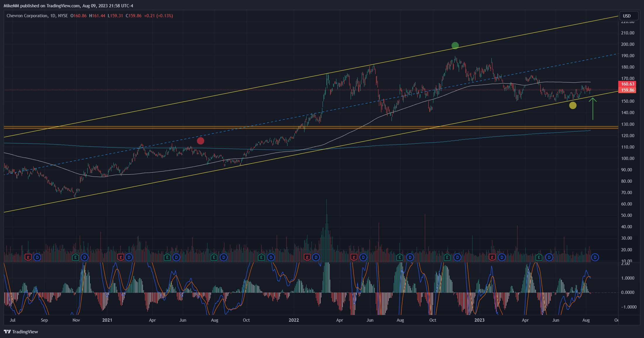
Task: Click the +0.21 (+0.13%) change value
Action: pyautogui.click(x=158, y=16)
